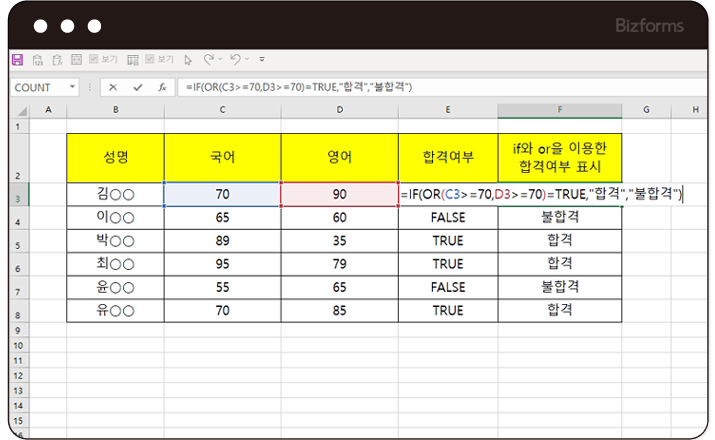The width and height of the screenshot is (715, 440).
Task: Confirm formula with the checkmark icon
Action: point(137,87)
